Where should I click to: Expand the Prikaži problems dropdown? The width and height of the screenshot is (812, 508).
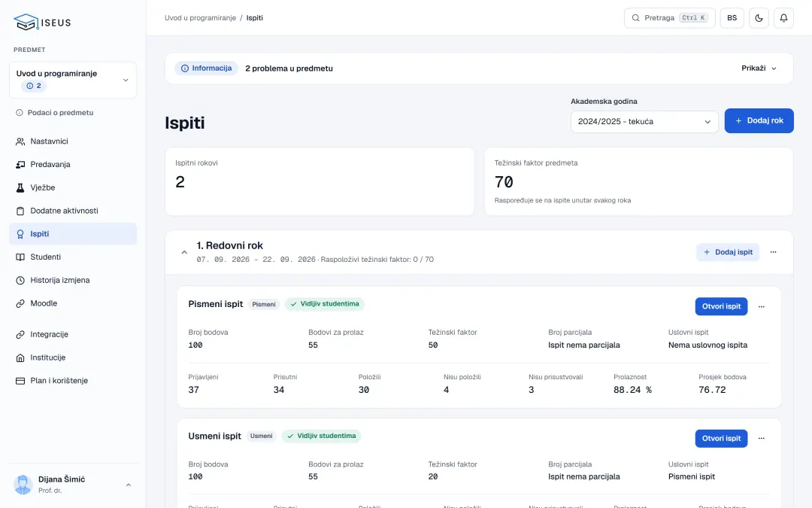759,68
